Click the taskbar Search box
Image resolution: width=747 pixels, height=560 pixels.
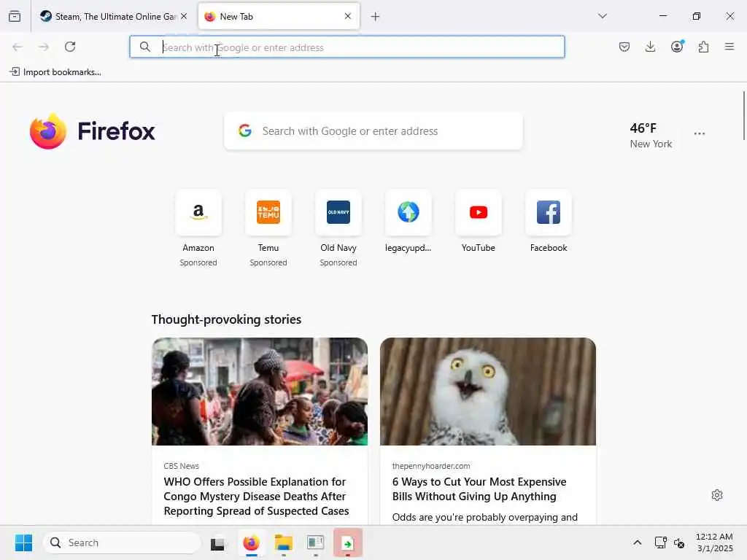point(122,542)
